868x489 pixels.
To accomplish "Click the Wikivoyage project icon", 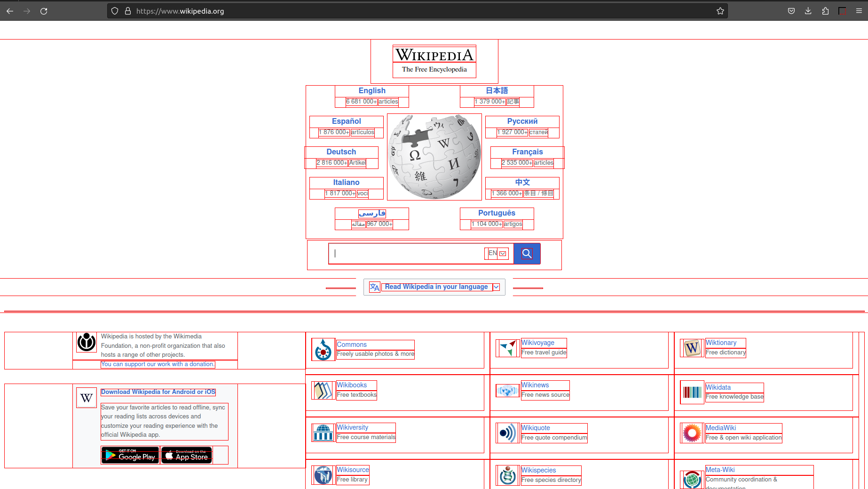I will (508, 348).
